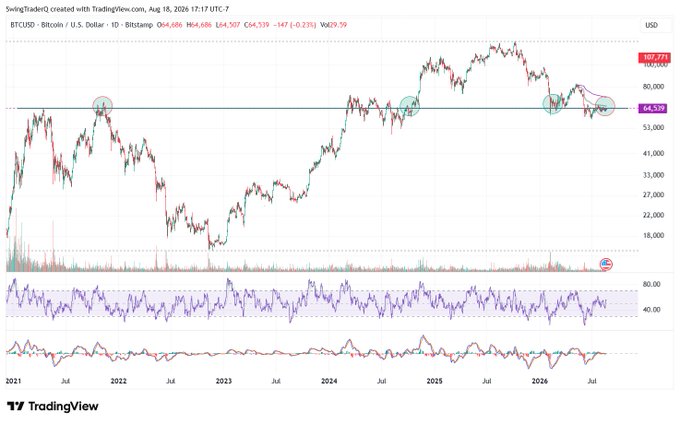
Task: Click the 18,000 price axis label
Action: point(653,235)
